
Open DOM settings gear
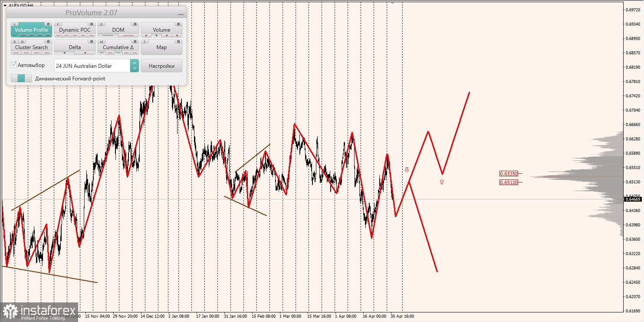135,24
